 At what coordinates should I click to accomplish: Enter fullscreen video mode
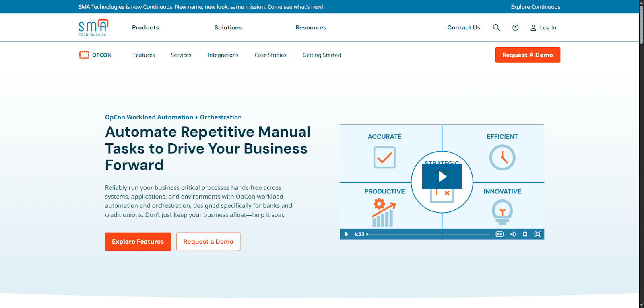(x=538, y=234)
